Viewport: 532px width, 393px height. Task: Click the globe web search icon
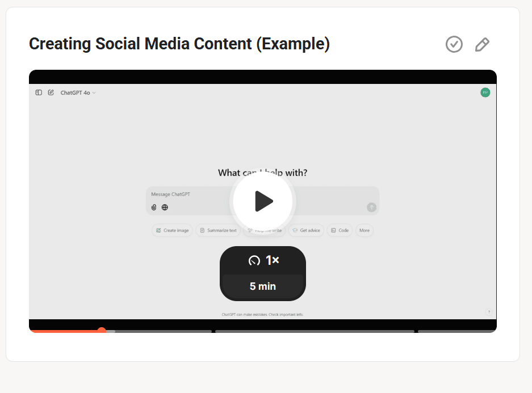[x=165, y=208]
